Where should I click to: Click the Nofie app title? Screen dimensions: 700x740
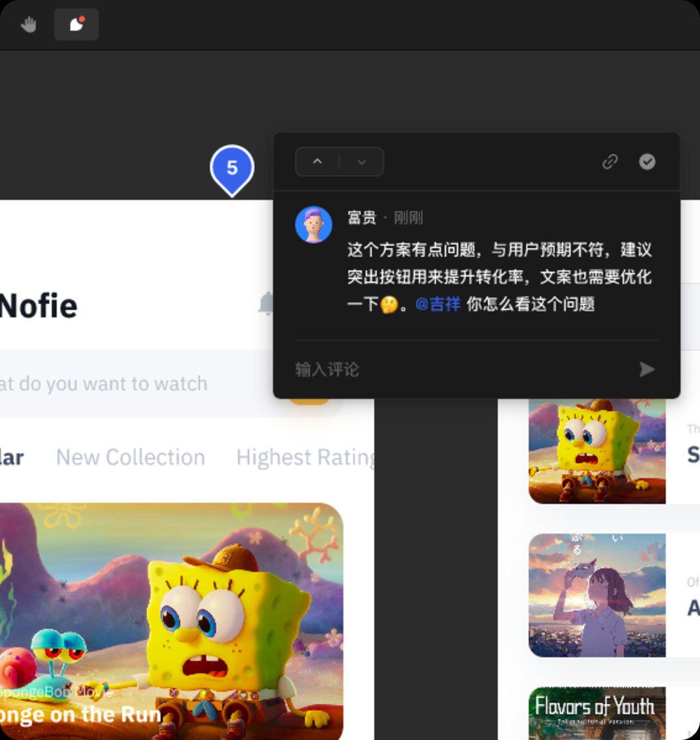click(38, 306)
